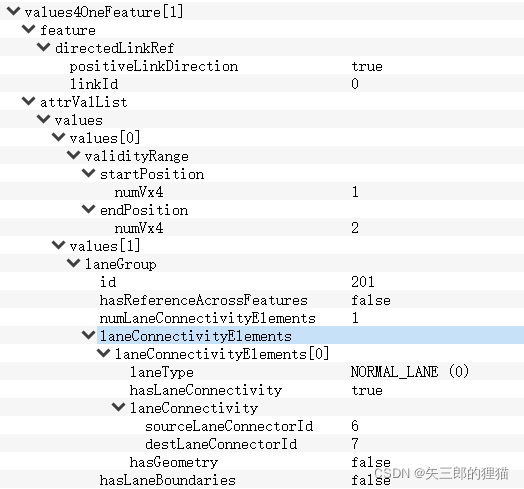Select the destLaneConnectorId row
This screenshot has width=524, height=489.
(262, 444)
